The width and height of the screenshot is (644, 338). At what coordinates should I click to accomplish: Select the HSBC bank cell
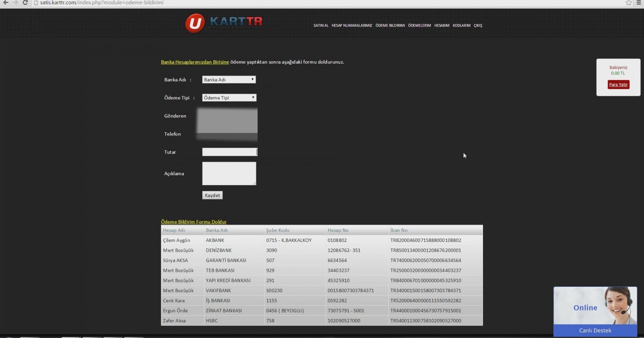pyautogui.click(x=212, y=320)
